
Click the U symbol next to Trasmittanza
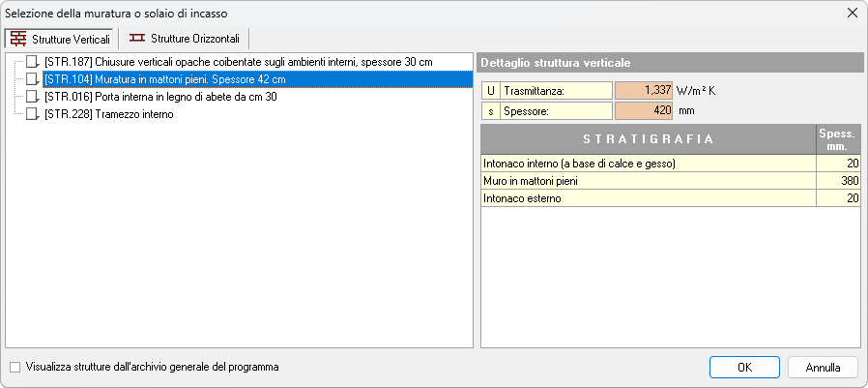[x=490, y=91]
